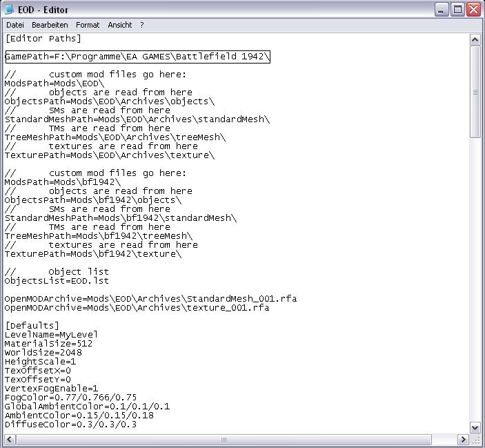This screenshot has width=485, height=448.
Task: Click the ObjectsList=EOD.lst line
Action: pos(57,281)
